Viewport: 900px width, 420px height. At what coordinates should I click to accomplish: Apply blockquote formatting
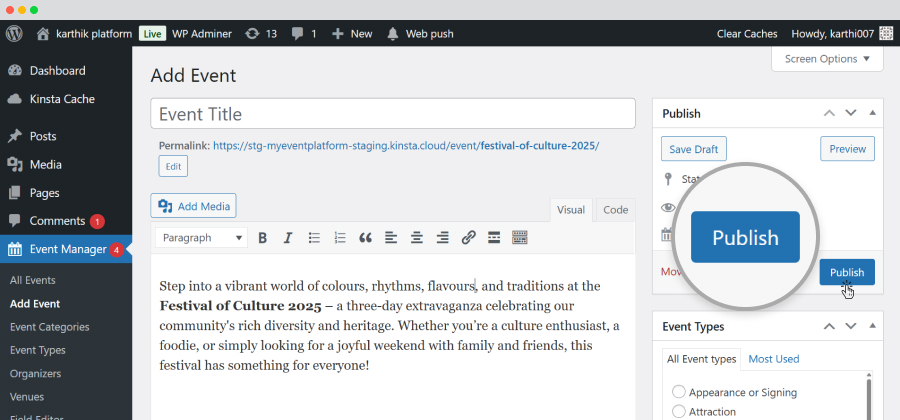366,238
